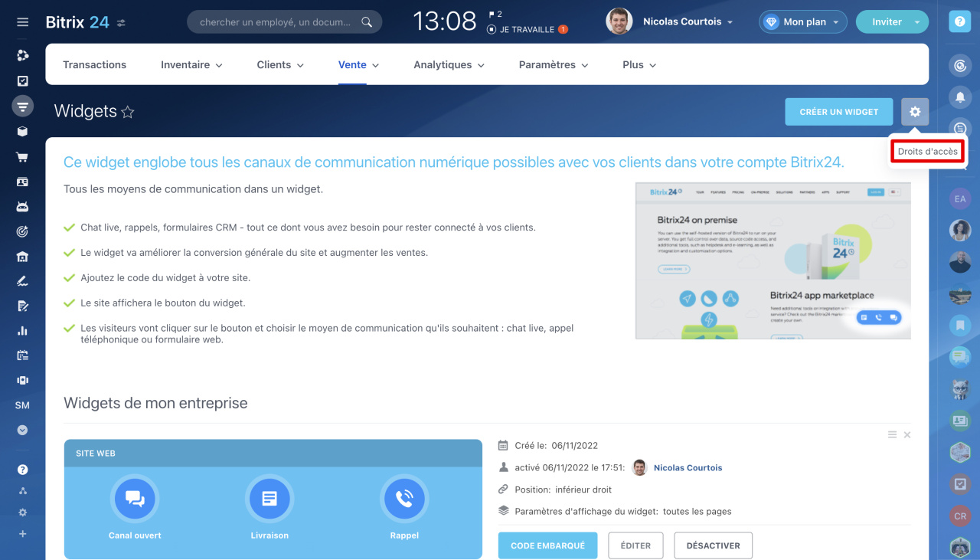The height and width of the screenshot is (560, 980).
Task: Click the Bitrix24 preview image thumbnail
Action: tap(773, 260)
